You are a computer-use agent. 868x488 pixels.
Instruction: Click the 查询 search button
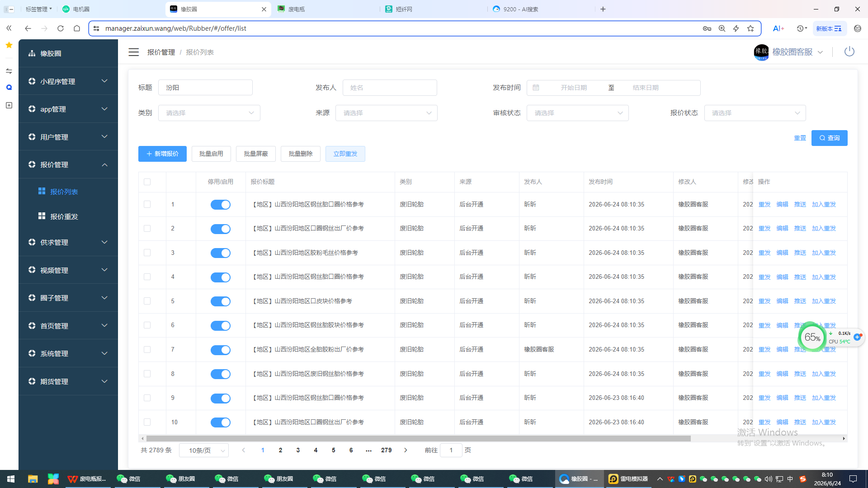(x=829, y=138)
